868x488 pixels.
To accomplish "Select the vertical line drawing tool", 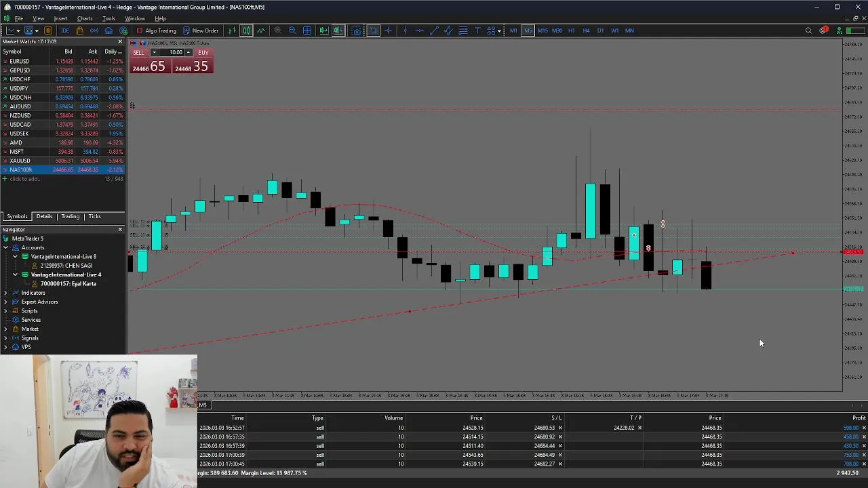I will (x=405, y=30).
